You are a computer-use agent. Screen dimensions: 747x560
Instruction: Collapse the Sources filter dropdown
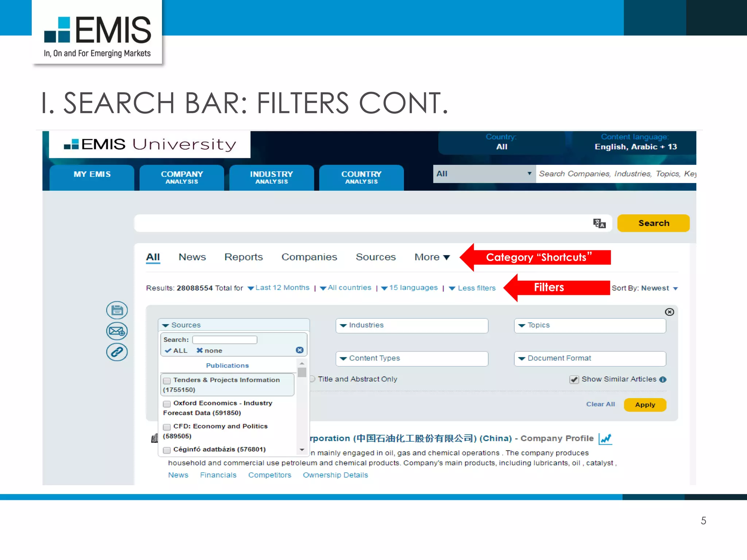234,325
